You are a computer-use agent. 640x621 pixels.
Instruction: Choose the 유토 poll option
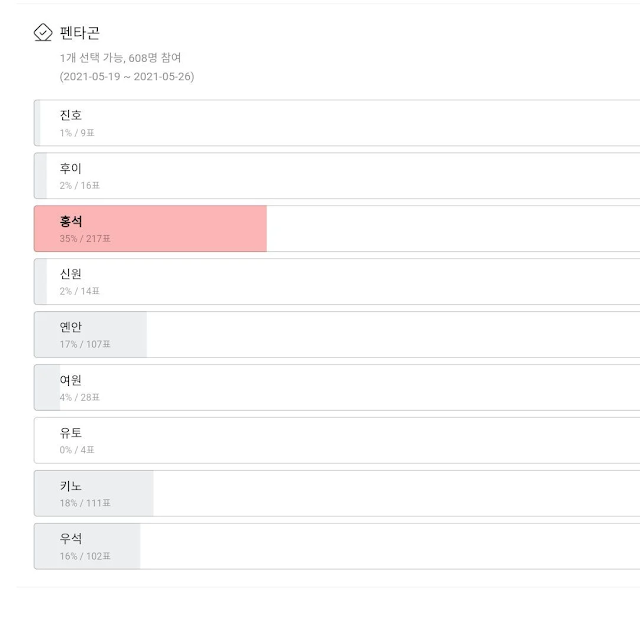(x=336, y=441)
